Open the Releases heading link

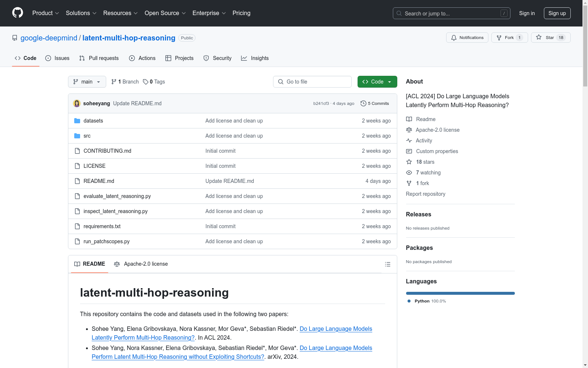(419, 214)
